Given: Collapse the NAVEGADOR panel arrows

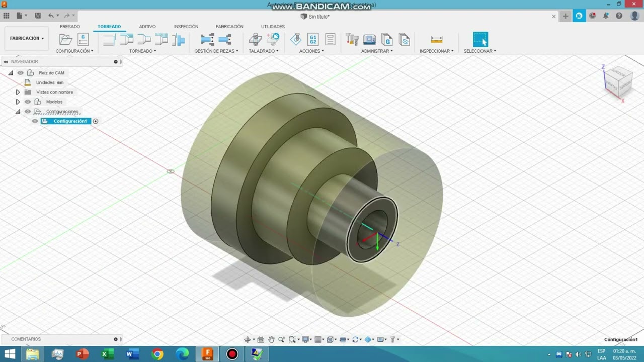Looking at the screenshot, I should [x=6, y=61].
